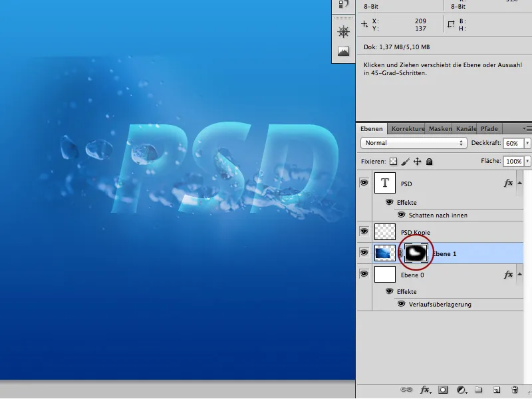Open the Layers panel flyout menu
This screenshot has width=532, height=399.
click(x=526, y=128)
